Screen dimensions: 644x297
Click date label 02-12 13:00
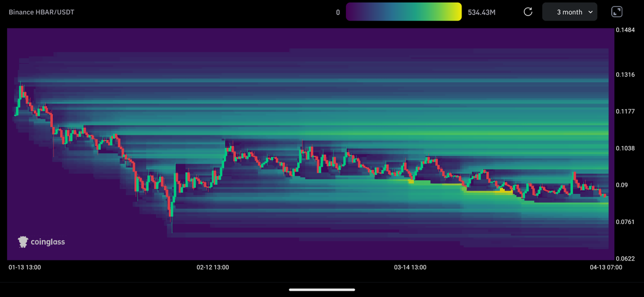pos(213,267)
